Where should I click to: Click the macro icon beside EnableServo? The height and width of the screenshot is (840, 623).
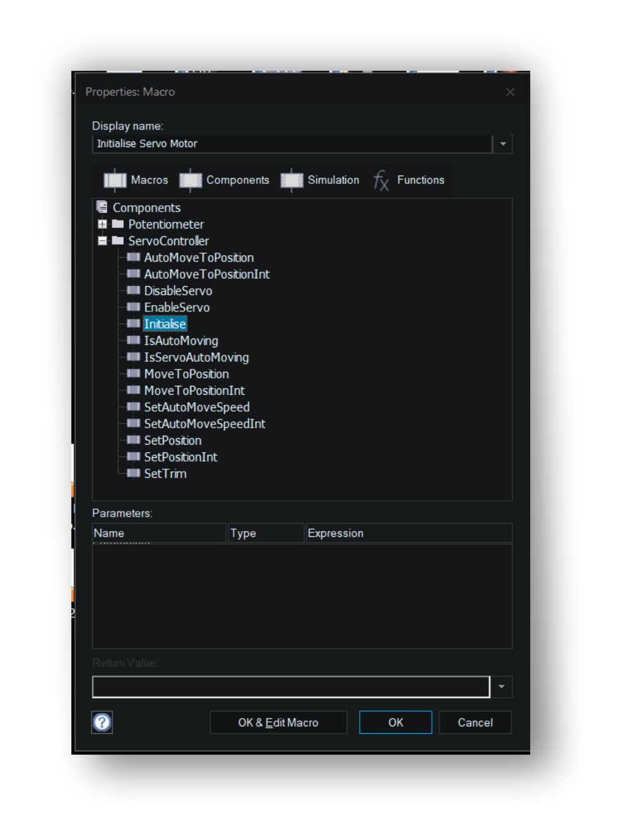tap(133, 307)
